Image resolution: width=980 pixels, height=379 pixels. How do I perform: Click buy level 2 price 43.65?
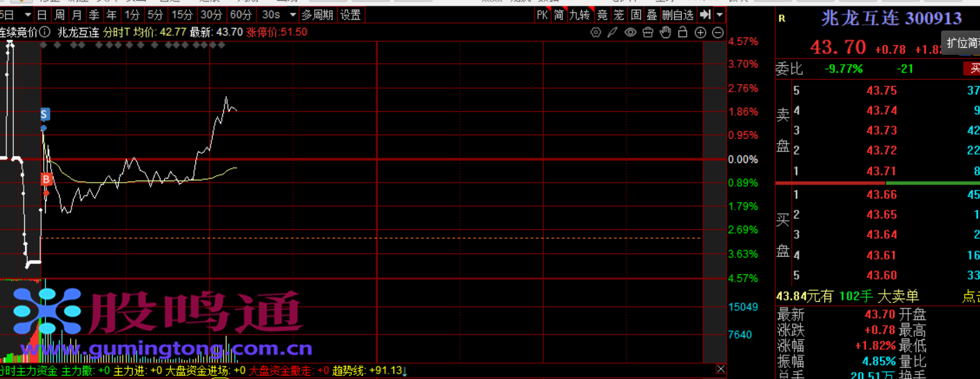click(881, 214)
